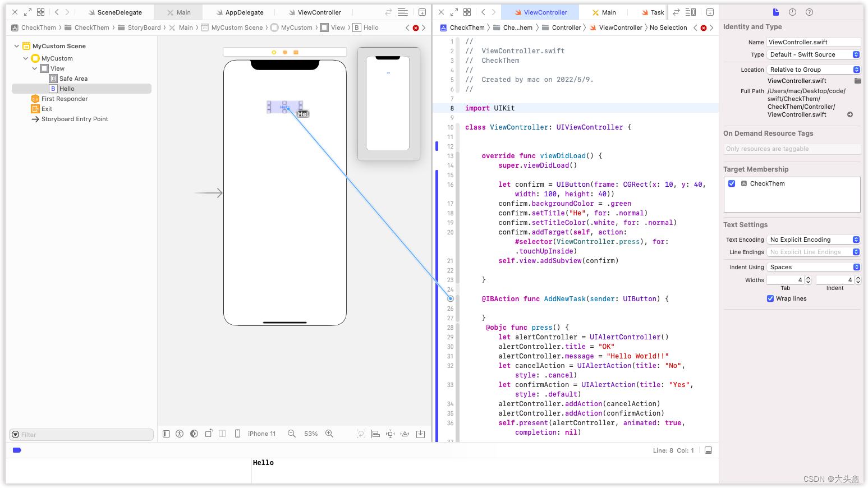Open Resolve Auto Layout Issues menu
Screen dimensions: 868x488
[405, 434]
